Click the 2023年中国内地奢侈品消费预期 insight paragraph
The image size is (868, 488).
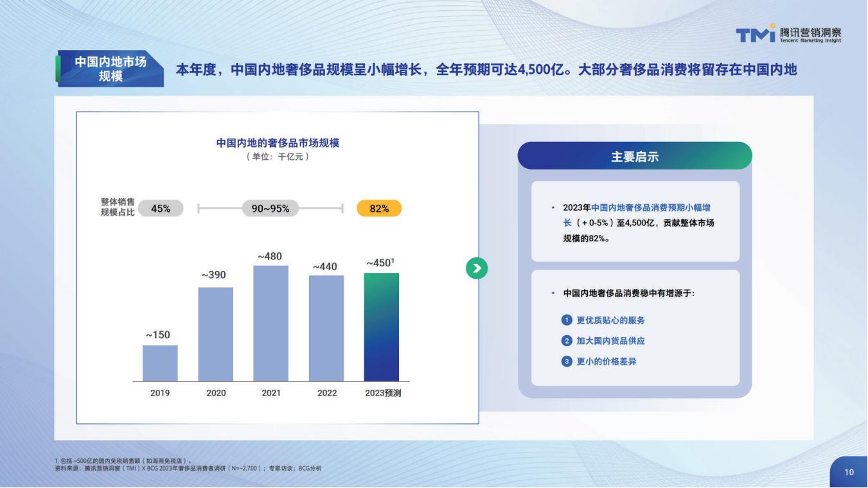(x=638, y=223)
